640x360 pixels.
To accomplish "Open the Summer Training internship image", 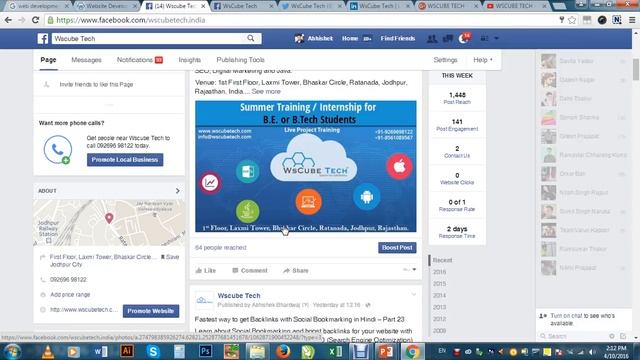I will pyautogui.click(x=306, y=167).
